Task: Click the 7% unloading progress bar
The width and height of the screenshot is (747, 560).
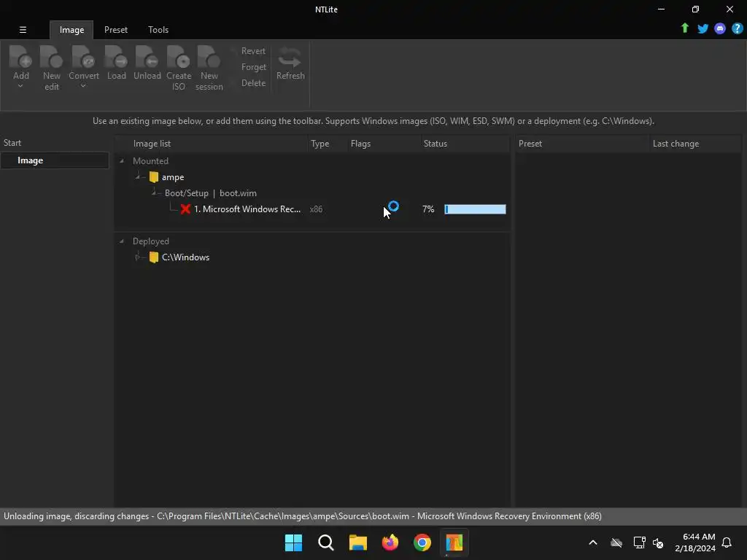Action: pos(475,209)
